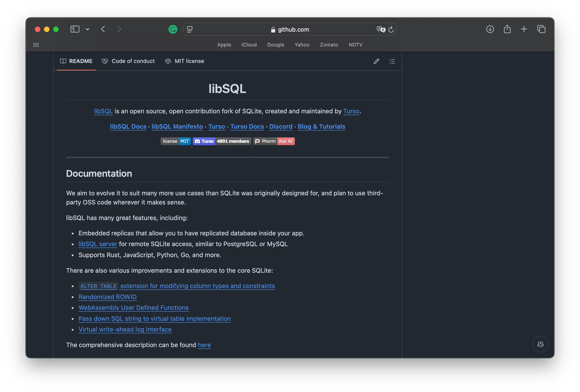
Task: Open the libSQL Docs link
Action: tap(128, 127)
